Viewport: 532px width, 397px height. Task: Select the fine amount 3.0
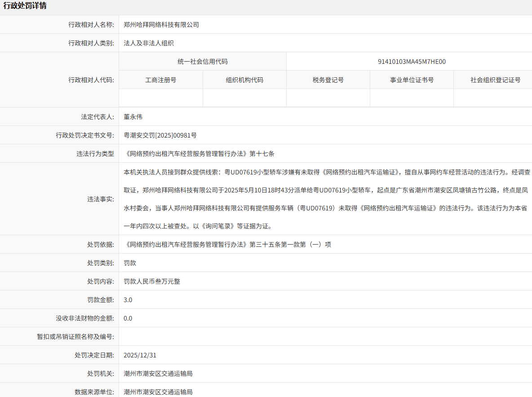click(128, 300)
